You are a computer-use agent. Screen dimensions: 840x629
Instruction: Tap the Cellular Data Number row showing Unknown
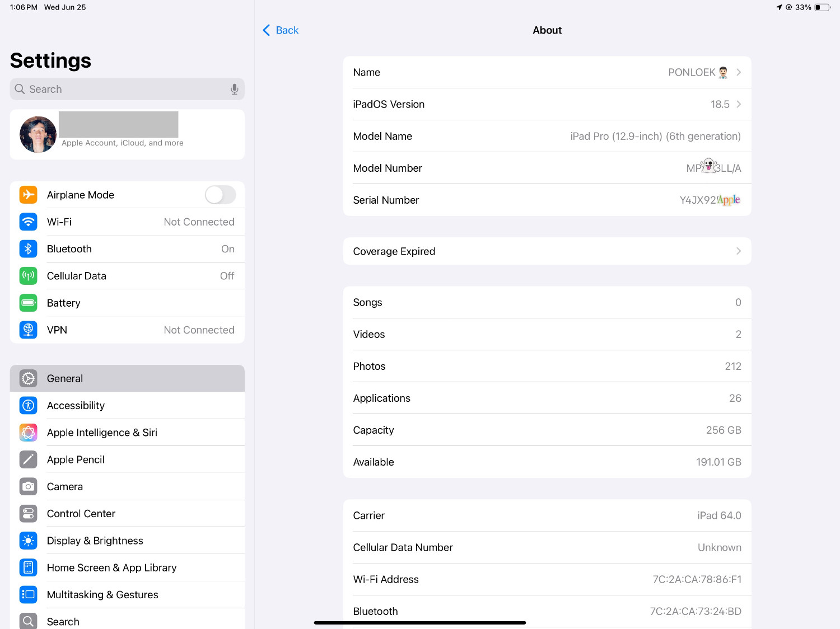pyautogui.click(x=547, y=547)
